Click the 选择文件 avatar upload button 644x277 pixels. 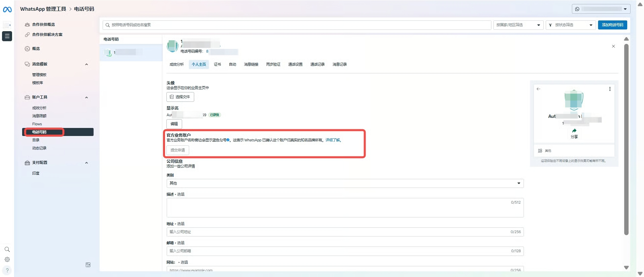[180, 97]
